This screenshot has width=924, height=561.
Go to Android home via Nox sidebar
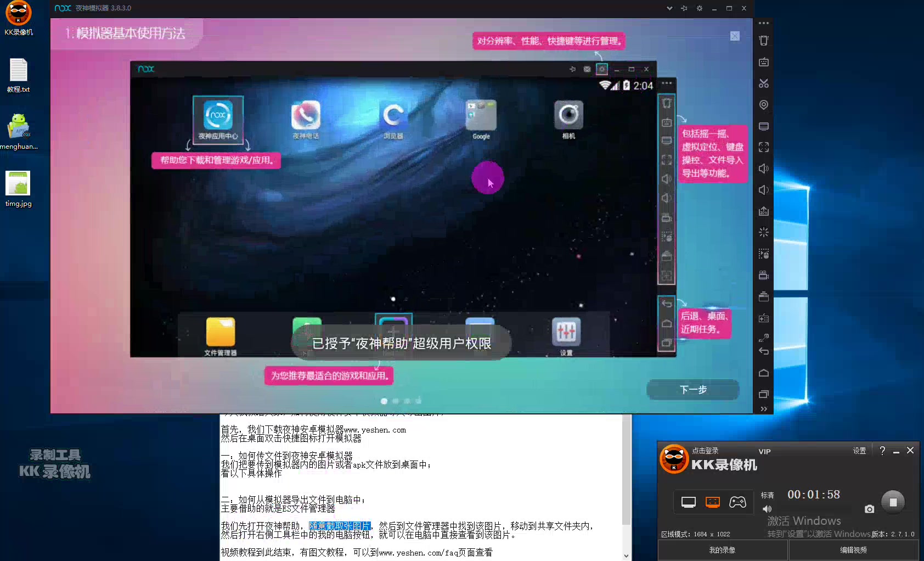tap(763, 373)
